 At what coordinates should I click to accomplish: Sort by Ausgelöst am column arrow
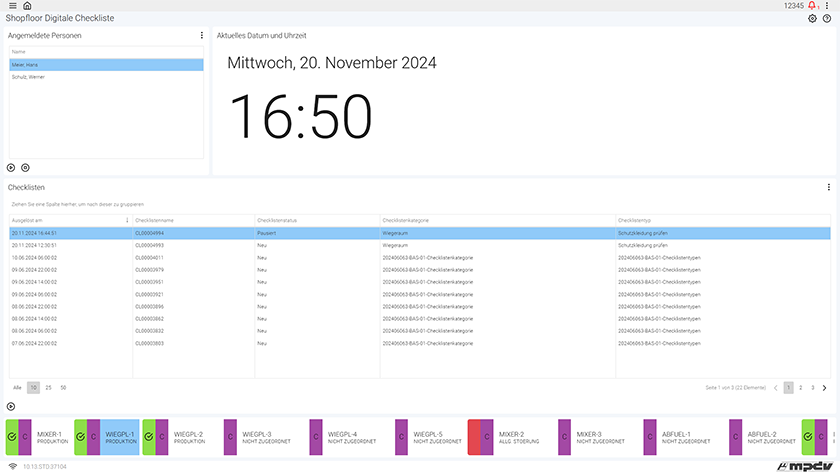(x=127, y=220)
